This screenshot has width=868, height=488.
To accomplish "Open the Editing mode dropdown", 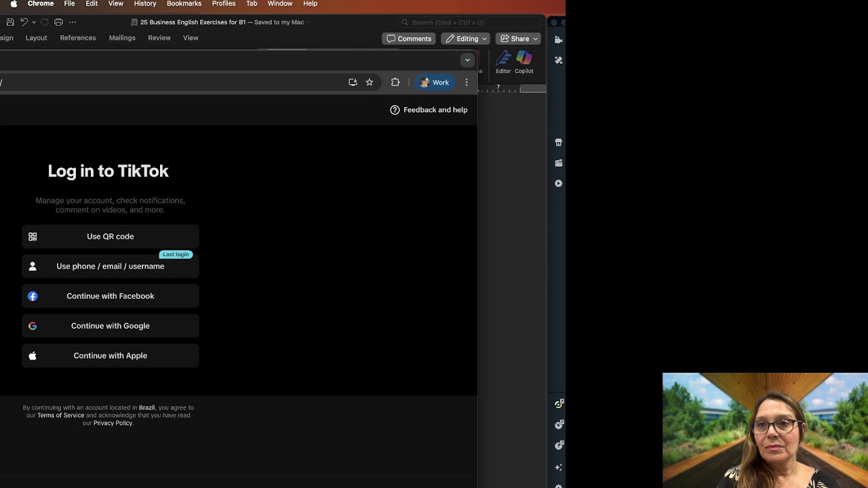I will 466,39.
